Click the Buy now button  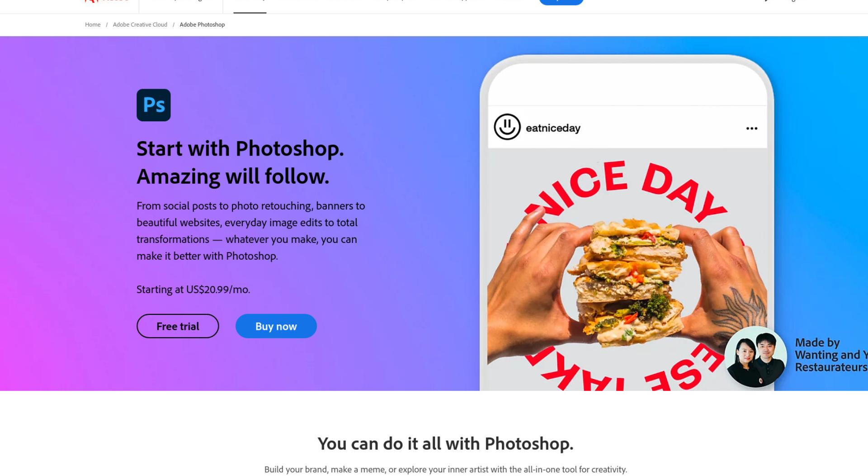coord(276,326)
